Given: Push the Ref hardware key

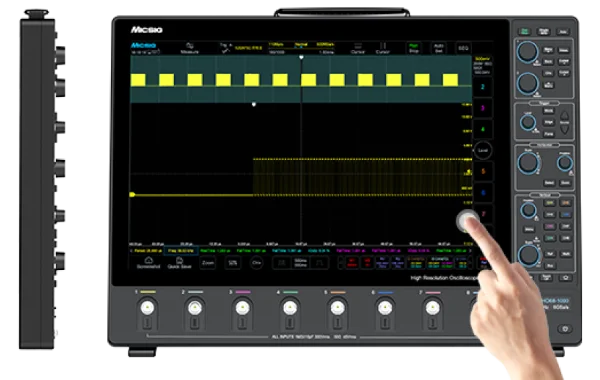Looking at the screenshot, I should [x=549, y=254].
